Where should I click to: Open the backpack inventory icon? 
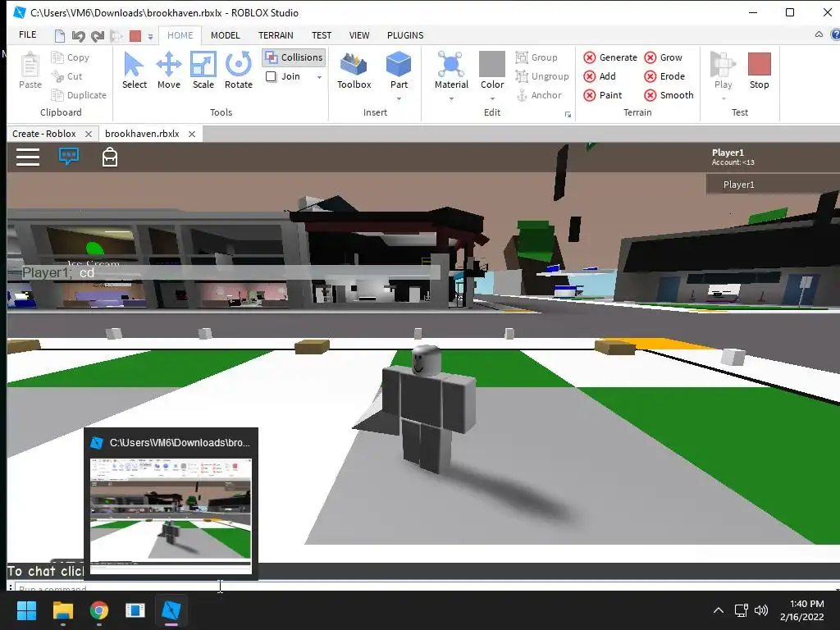pyautogui.click(x=110, y=157)
